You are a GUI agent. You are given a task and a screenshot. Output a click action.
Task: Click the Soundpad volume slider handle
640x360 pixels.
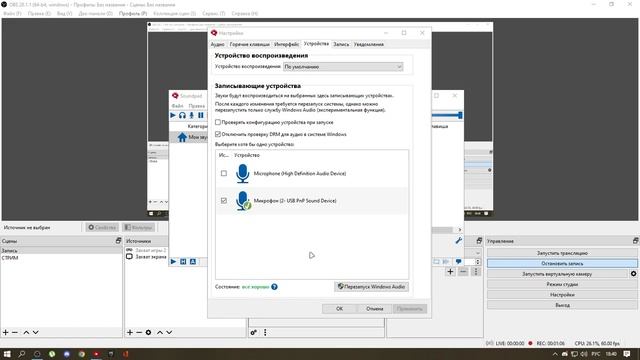click(460, 116)
